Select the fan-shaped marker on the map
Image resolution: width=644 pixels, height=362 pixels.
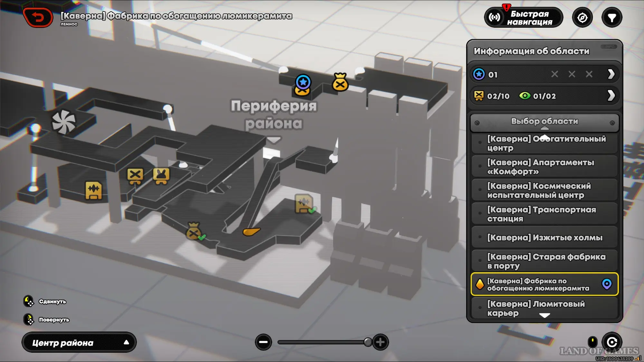pos(64,122)
